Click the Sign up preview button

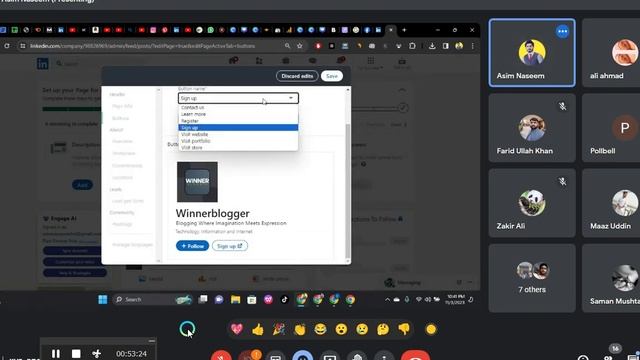229,246
